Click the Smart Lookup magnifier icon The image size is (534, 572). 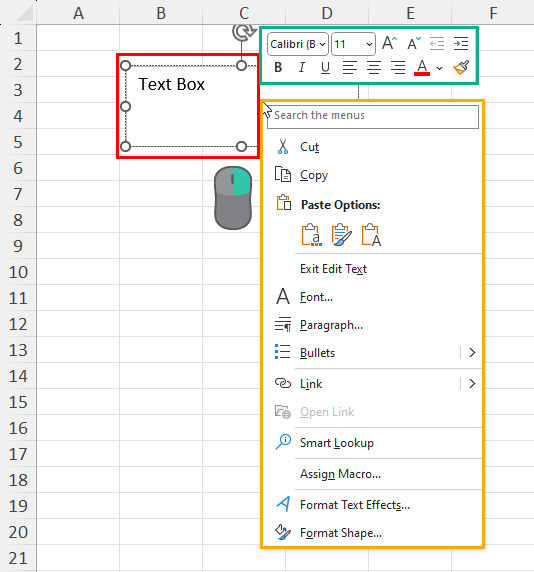pos(283,442)
